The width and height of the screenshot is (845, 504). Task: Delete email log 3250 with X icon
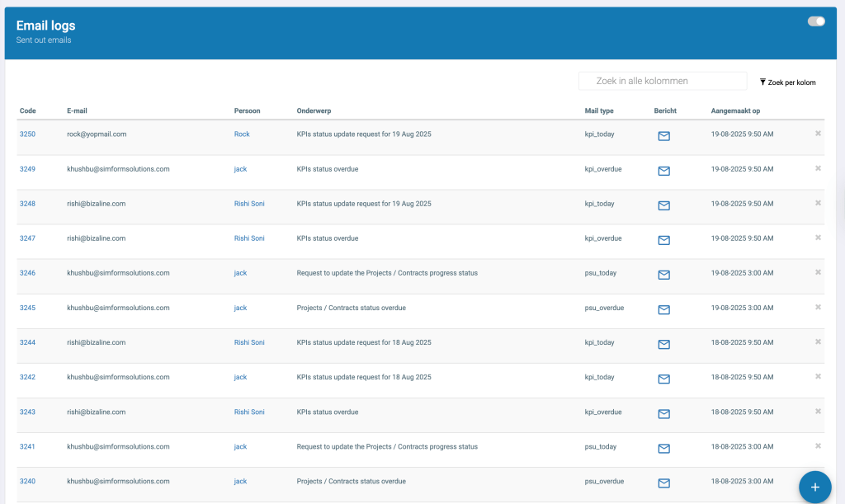click(x=818, y=134)
